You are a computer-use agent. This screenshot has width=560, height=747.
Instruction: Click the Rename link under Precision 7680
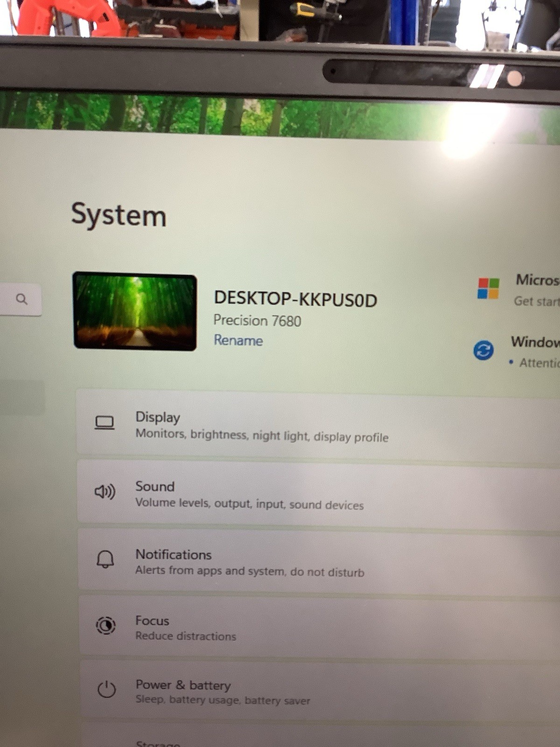click(238, 340)
